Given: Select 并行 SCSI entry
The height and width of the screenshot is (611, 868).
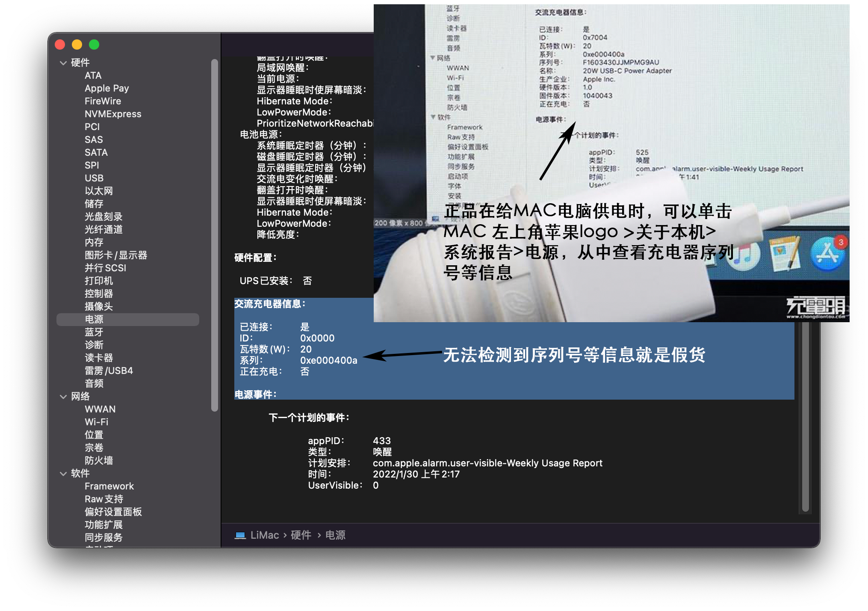Looking at the screenshot, I should coord(106,268).
